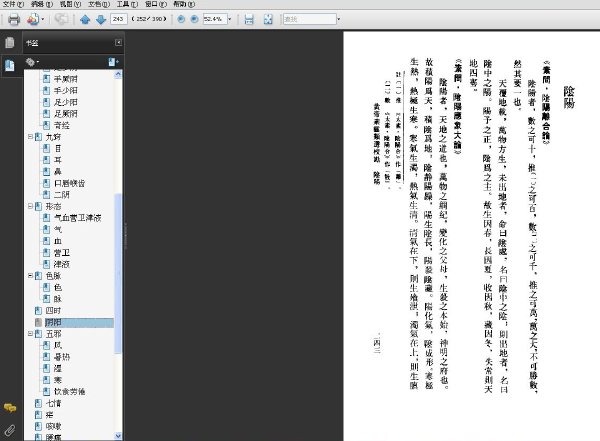
Task: Click the Print icon in the toolbar
Action: coord(14,19)
